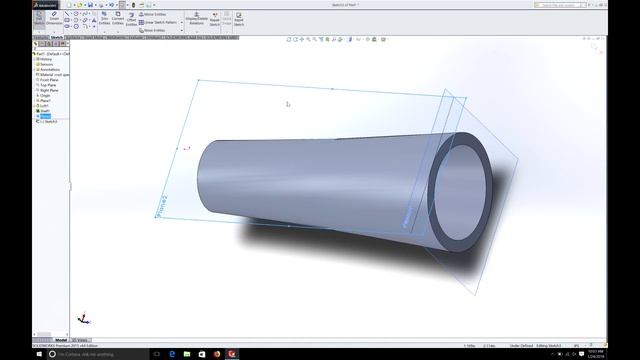640x360 pixels.
Task: Click the Exit Sketch button
Action: pyautogui.click(x=39, y=19)
